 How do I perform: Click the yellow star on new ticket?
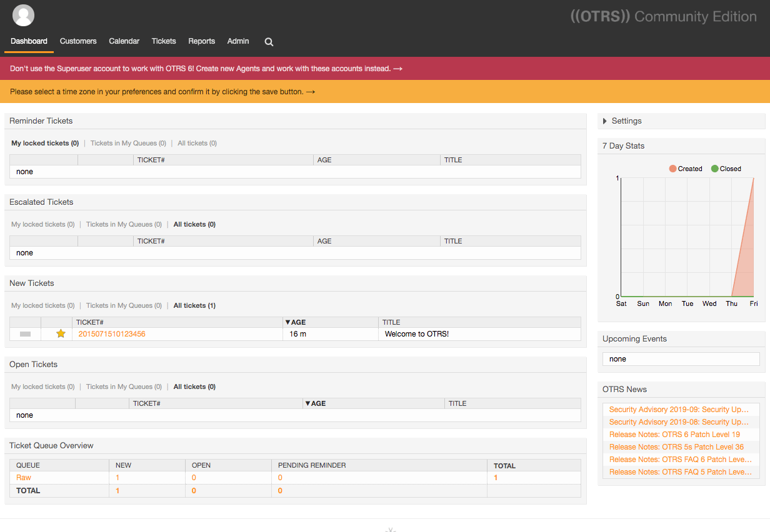(61, 334)
